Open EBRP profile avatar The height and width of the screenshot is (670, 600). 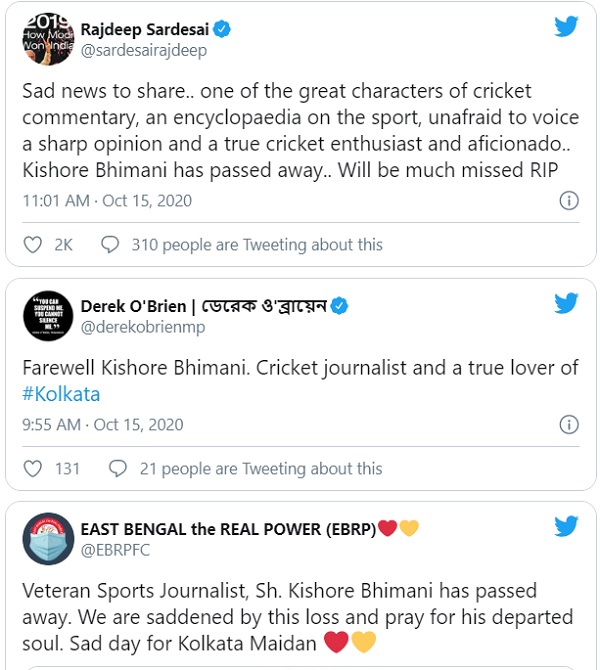click(x=44, y=538)
